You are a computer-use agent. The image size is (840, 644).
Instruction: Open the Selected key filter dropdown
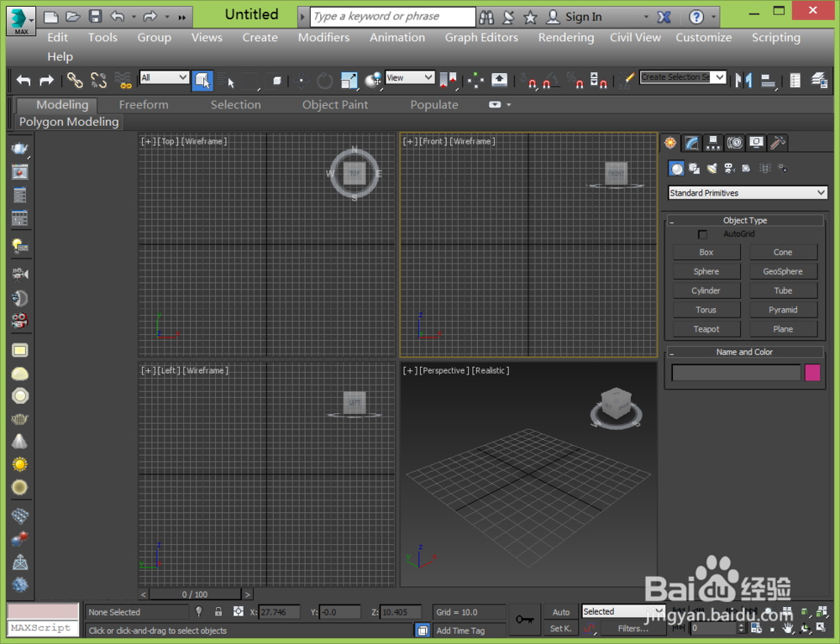pyautogui.click(x=623, y=611)
